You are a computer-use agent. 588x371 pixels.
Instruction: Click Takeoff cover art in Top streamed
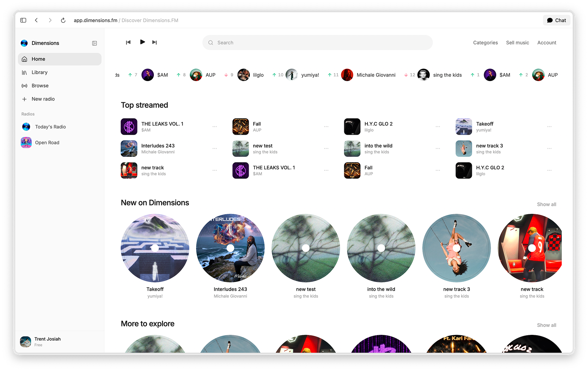point(464,127)
